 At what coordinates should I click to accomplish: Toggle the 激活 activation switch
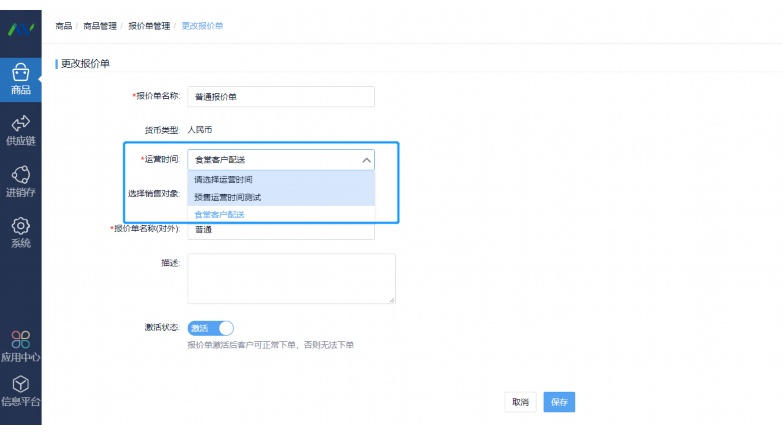[210, 328]
